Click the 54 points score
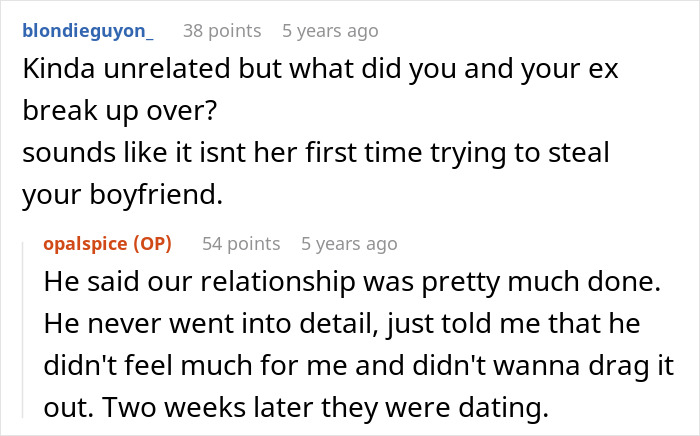The height and width of the screenshot is (436, 700). tap(241, 243)
